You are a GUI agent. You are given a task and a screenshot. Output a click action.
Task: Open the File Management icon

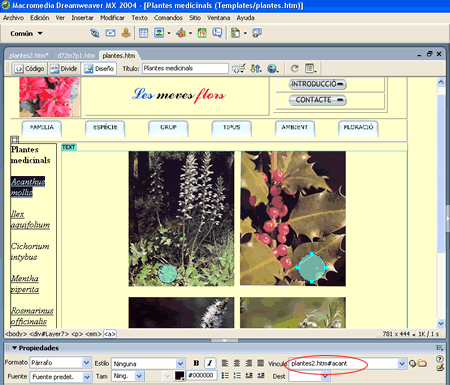[256, 69]
